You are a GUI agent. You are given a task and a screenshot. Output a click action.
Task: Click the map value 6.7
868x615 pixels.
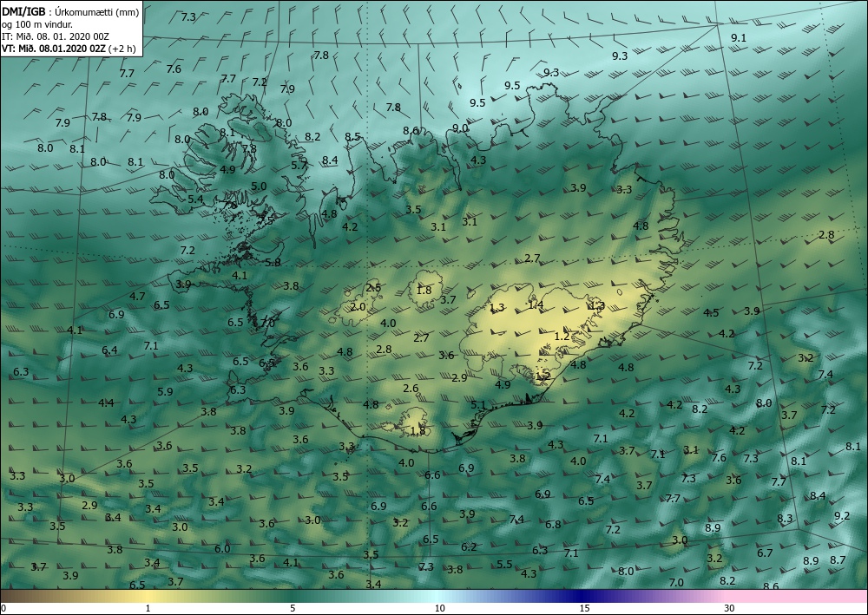point(765,553)
